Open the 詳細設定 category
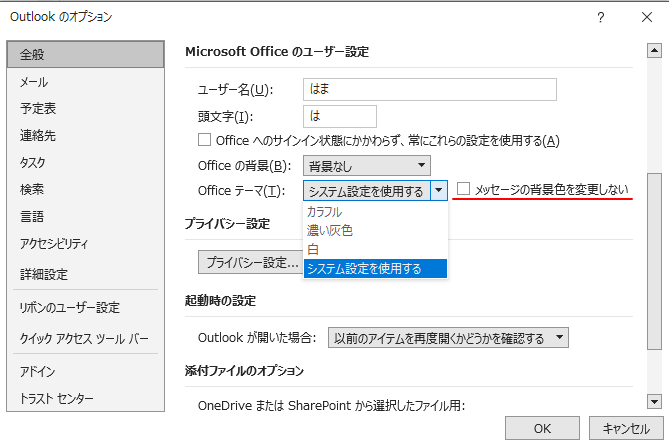The image size is (669, 443). [85, 274]
